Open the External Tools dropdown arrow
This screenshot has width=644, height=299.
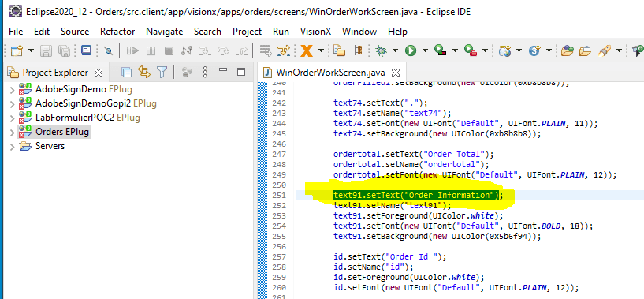[x=485, y=51]
